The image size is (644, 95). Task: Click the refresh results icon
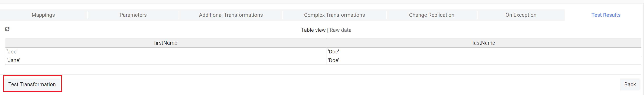(7, 29)
